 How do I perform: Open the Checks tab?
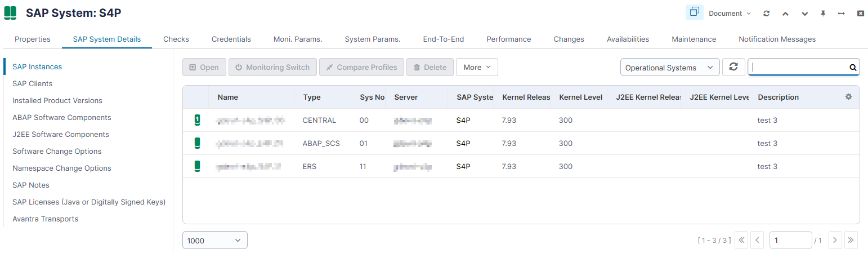pyautogui.click(x=176, y=39)
